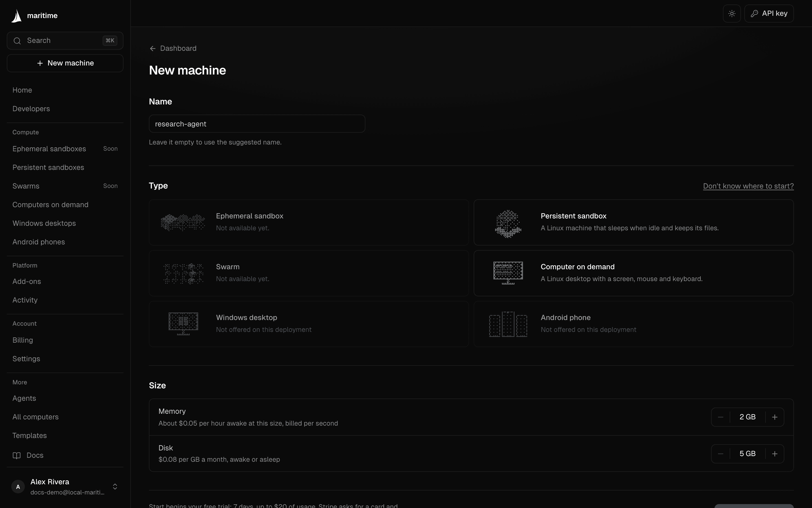The height and width of the screenshot is (508, 812).
Task: Decrease Disk with the minus button
Action: tap(720, 454)
